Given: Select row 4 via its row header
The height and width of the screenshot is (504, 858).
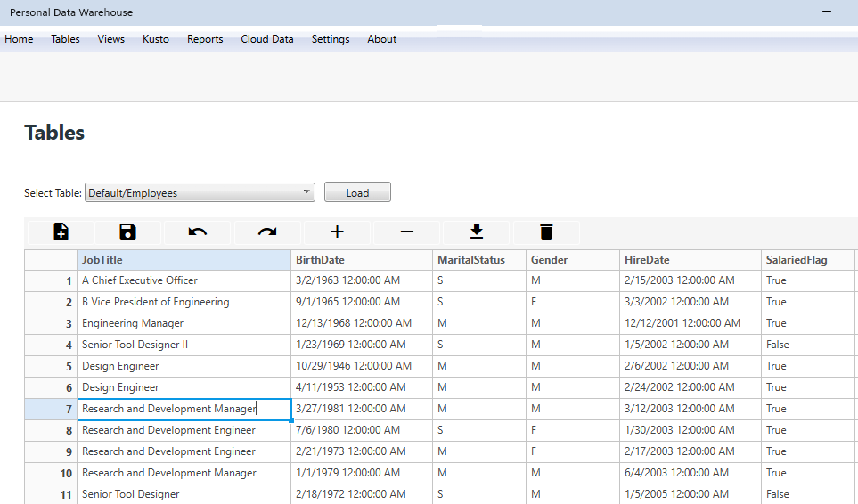Looking at the screenshot, I should (51, 345).
